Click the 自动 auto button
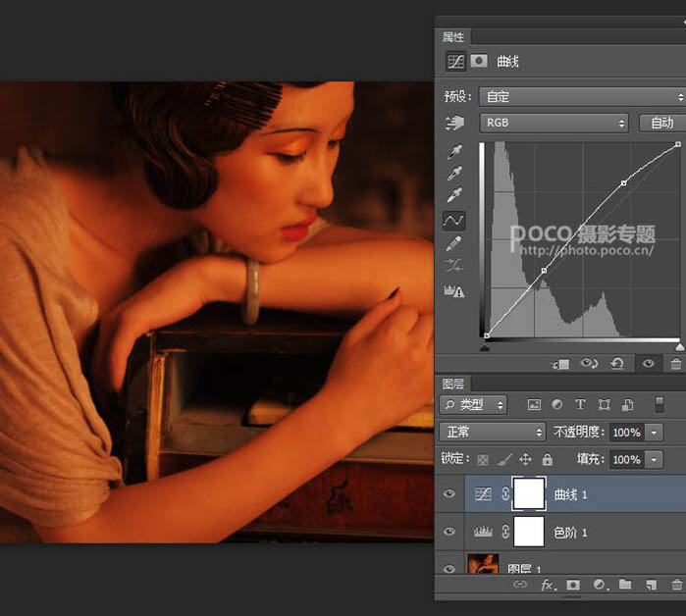The width and height of the screenshot is (686, 616). click(661, 123)
